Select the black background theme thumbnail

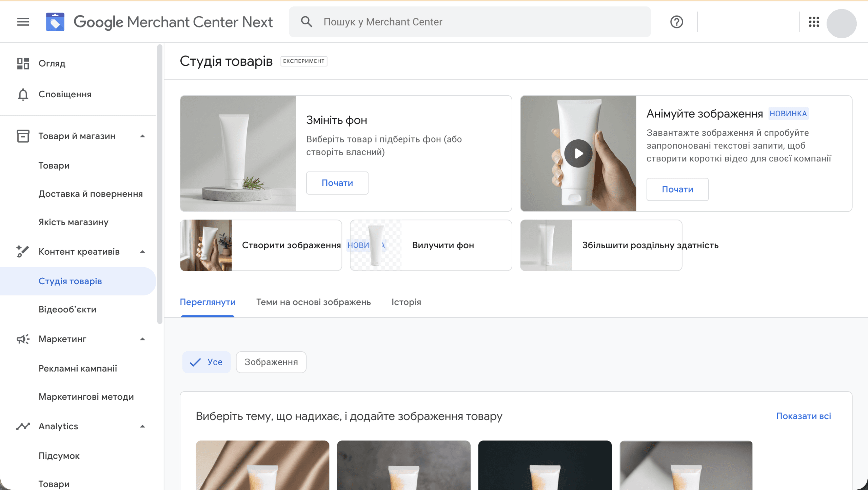click(x=545, y=465)
